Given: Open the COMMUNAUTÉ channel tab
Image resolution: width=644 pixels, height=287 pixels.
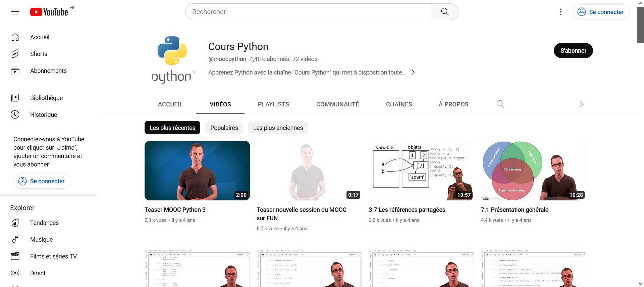Looking at the screenshot, I should pyautogui.click(x=338, y=104).
